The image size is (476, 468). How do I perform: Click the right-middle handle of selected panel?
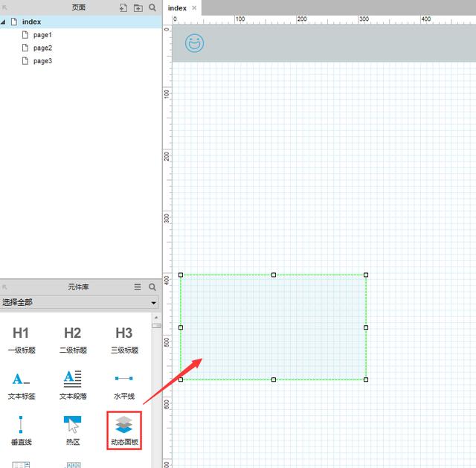[x=366, y=327]
